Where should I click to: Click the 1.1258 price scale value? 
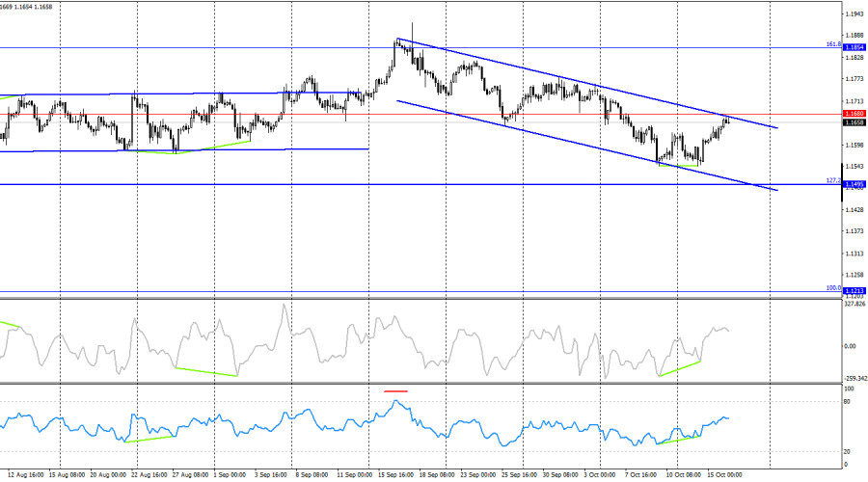coord(855,275)
